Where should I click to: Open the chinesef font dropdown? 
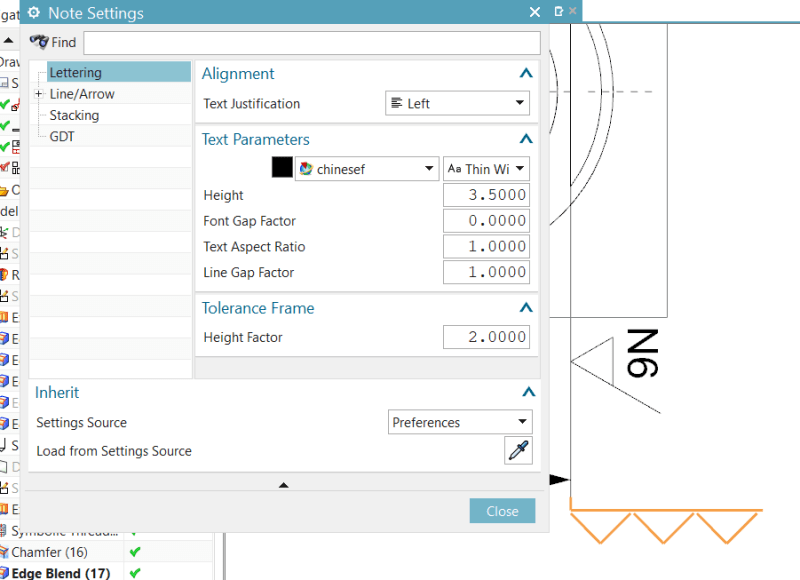point(367,169)
